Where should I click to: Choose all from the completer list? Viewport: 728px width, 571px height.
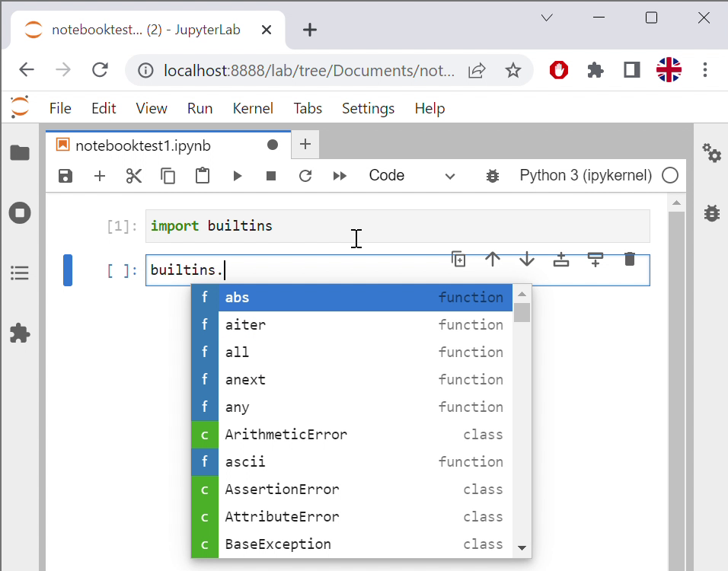click(352, 352)
